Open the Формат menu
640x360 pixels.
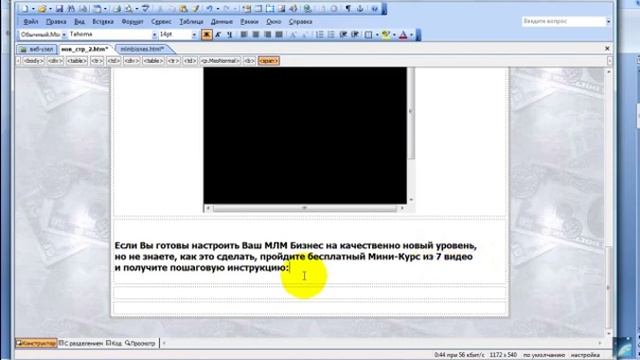(x=133, y=22)
